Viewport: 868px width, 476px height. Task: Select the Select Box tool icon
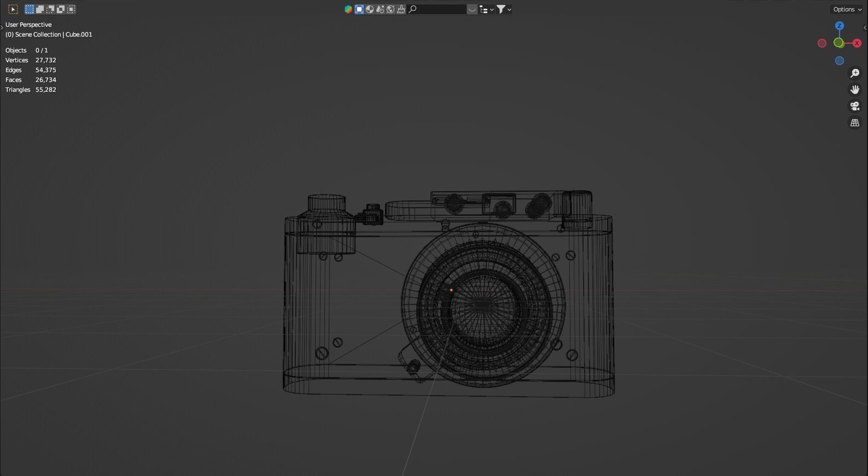click(13, 9)
